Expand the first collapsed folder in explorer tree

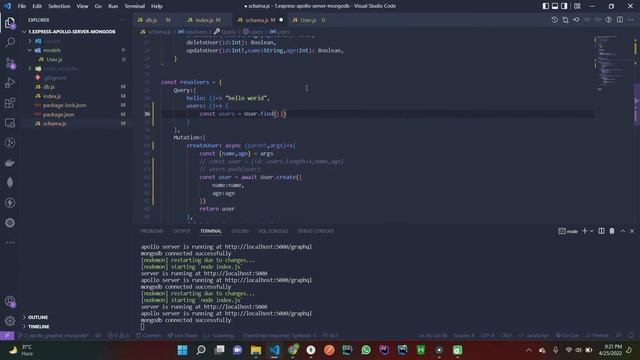[76, 41]
